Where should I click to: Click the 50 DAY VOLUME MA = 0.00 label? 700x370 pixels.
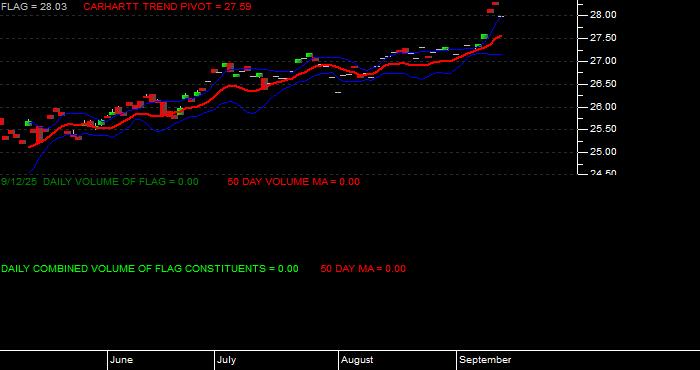(x=293, y=182)
